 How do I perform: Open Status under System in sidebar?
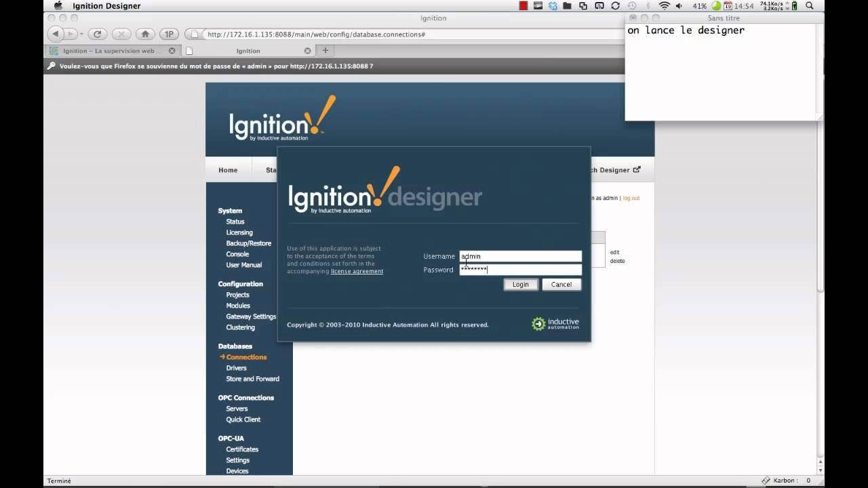pos(235,222)
